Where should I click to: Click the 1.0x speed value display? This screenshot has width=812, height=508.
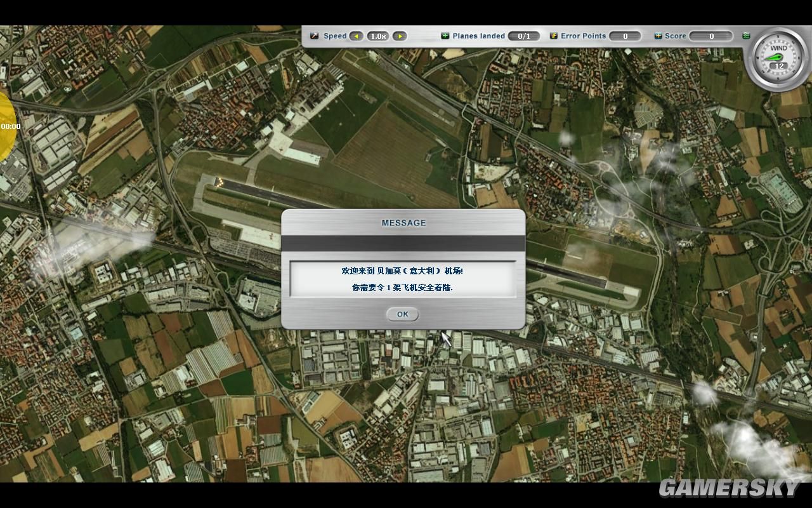click(x=378, y=36)
